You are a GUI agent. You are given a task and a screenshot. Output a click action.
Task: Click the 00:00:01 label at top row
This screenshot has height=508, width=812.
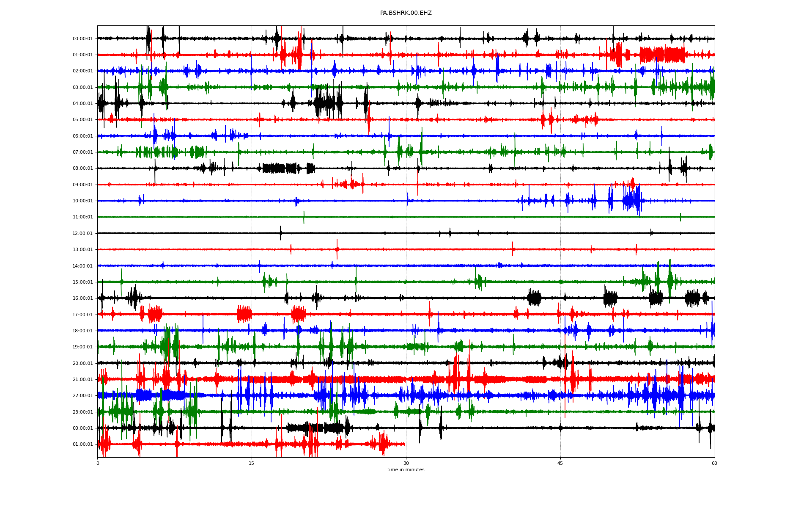pyautogui.click(x=82, y=39)
